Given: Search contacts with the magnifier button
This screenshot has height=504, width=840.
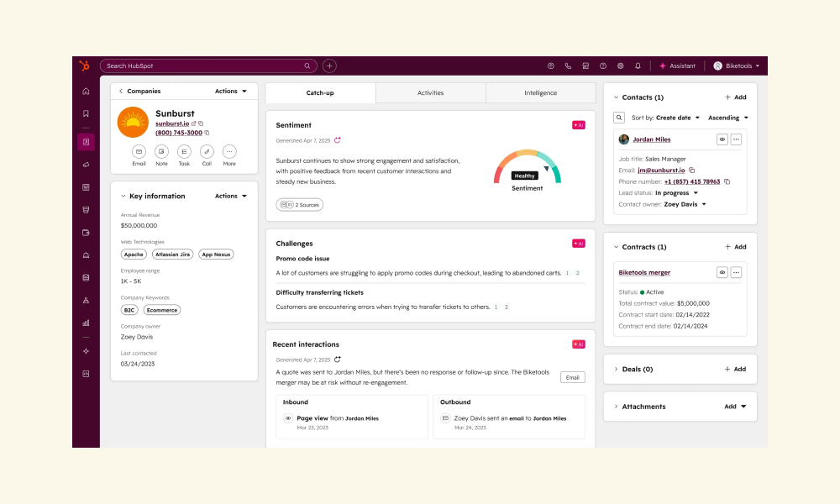Looking at the screenshot, I should [619, 118].
